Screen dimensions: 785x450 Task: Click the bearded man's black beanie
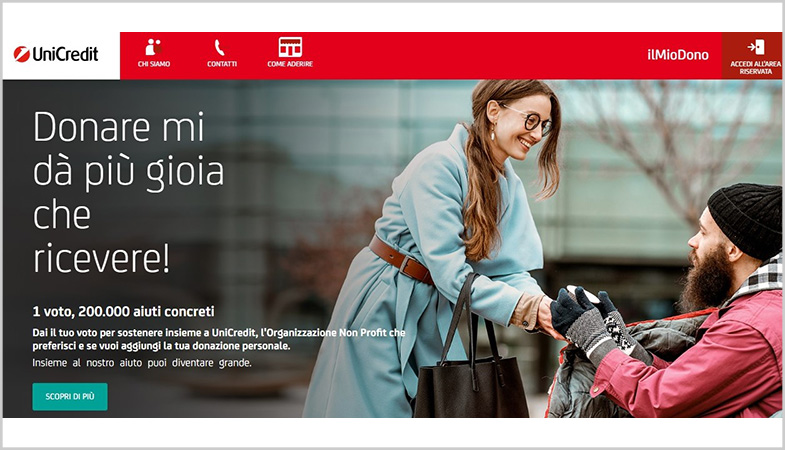[x=746, y=218]
